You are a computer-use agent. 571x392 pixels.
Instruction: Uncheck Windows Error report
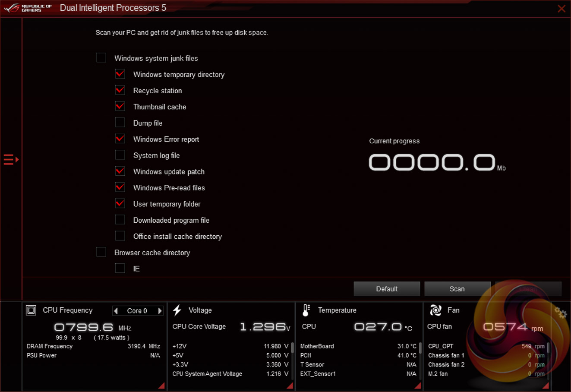pyautogui.click(x=120, y=139)
